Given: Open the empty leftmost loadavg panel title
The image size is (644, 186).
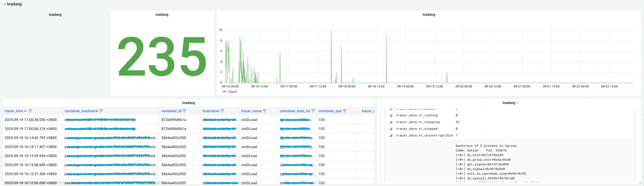Looking at the screenshot, I should click(55, 14).
